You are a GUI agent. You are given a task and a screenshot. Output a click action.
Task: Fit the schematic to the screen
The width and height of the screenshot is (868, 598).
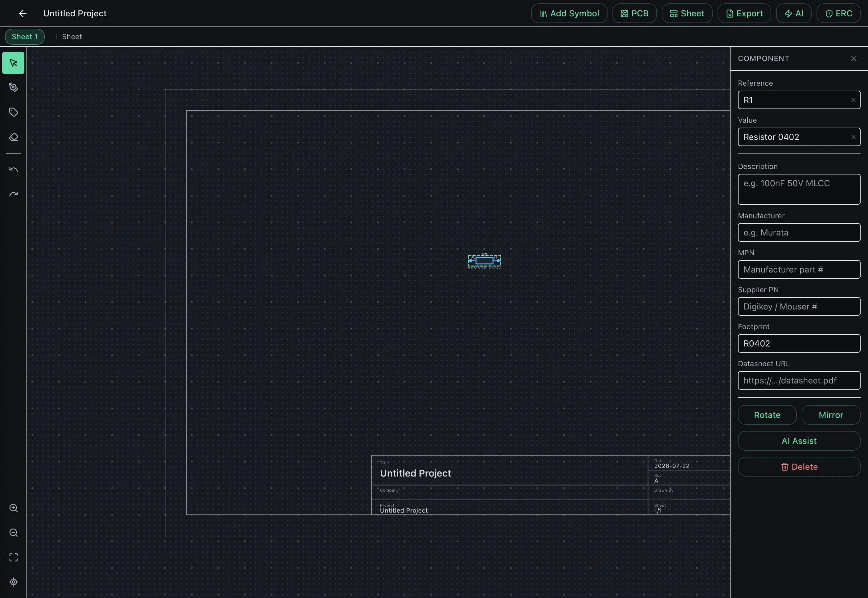pos(14,558)
